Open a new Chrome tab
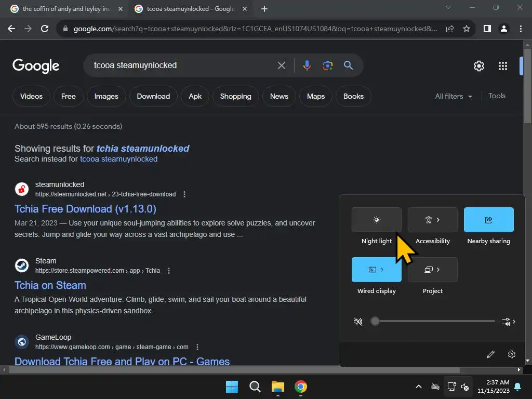The image size is (532, 399). pyautogui.click(x=264, y=9)
